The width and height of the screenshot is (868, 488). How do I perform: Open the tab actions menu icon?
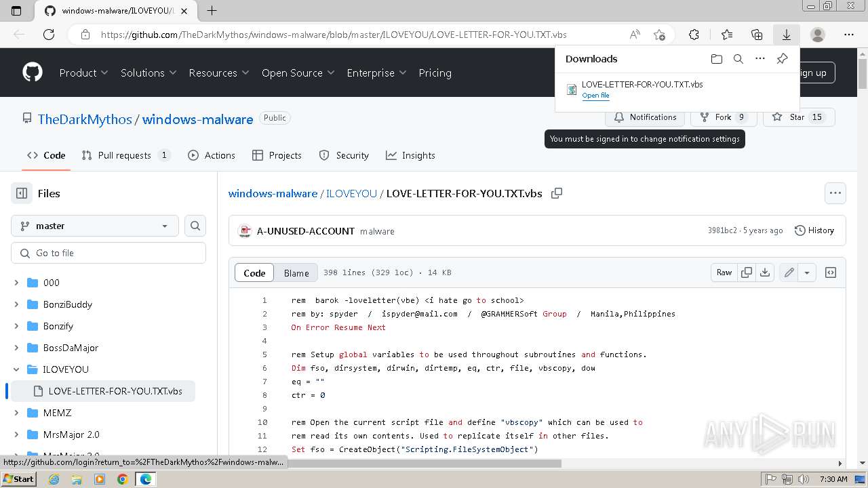click(x=16, y=10)
